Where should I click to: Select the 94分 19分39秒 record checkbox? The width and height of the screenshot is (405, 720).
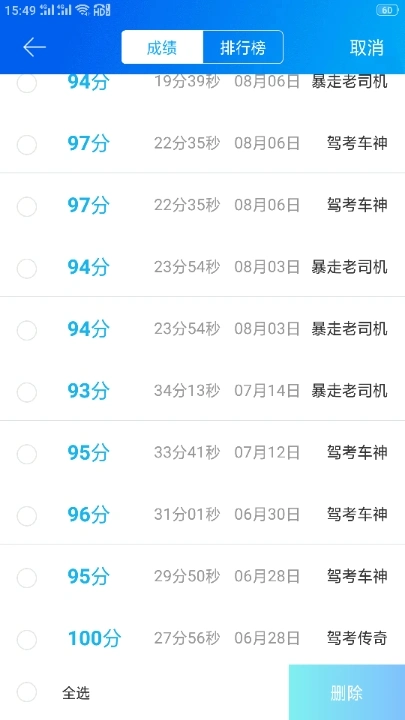(27, 83)
